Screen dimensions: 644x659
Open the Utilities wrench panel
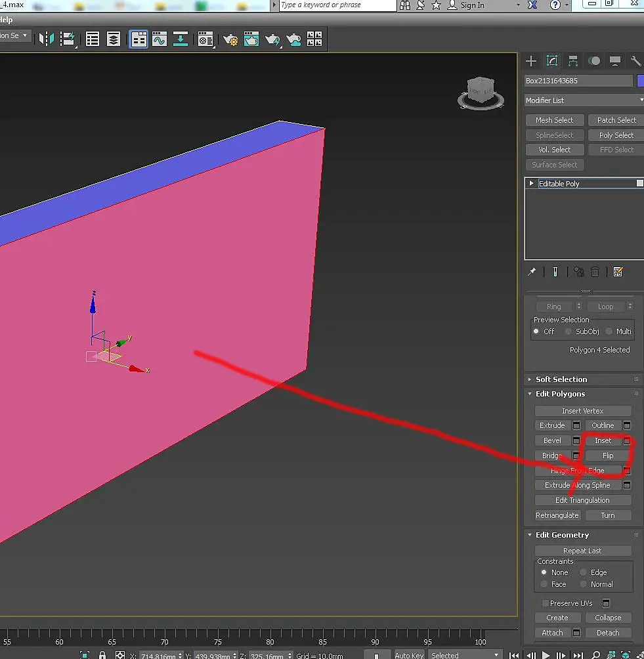(635, 61)
